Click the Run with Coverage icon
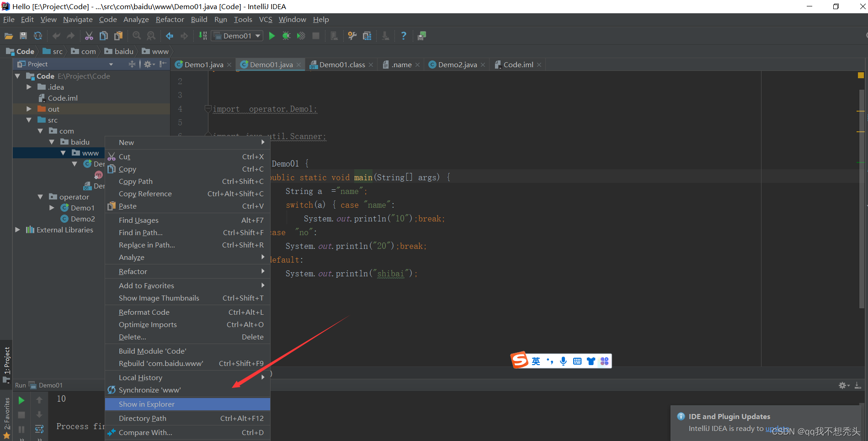The image size is (868, 441). tap(301, 36)
